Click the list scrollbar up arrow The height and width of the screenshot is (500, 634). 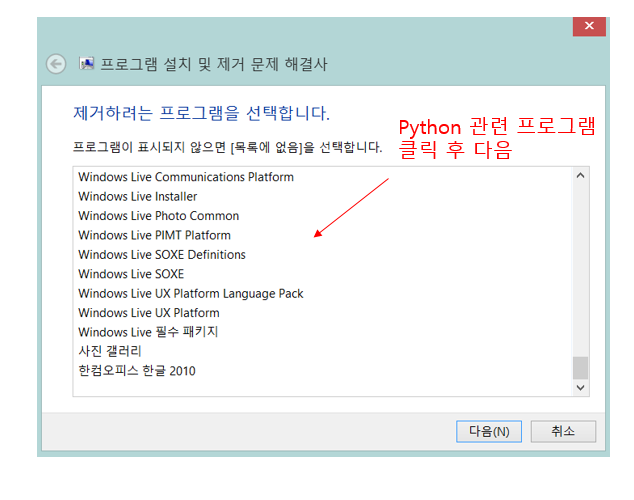pyautogui.click(x=581, y=175)
